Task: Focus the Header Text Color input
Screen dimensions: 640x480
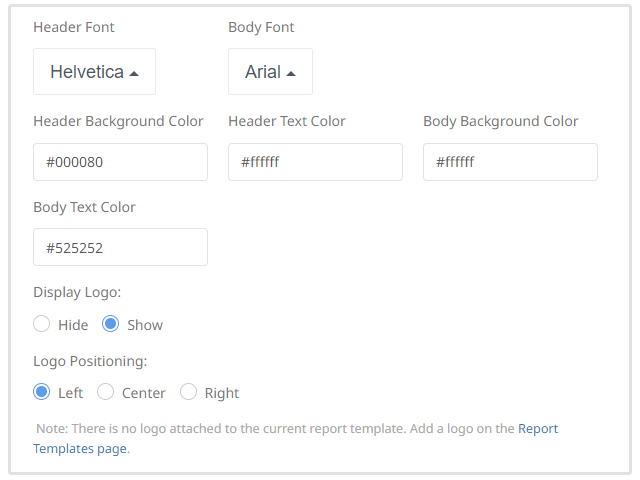Action: (x=315, y=162)
